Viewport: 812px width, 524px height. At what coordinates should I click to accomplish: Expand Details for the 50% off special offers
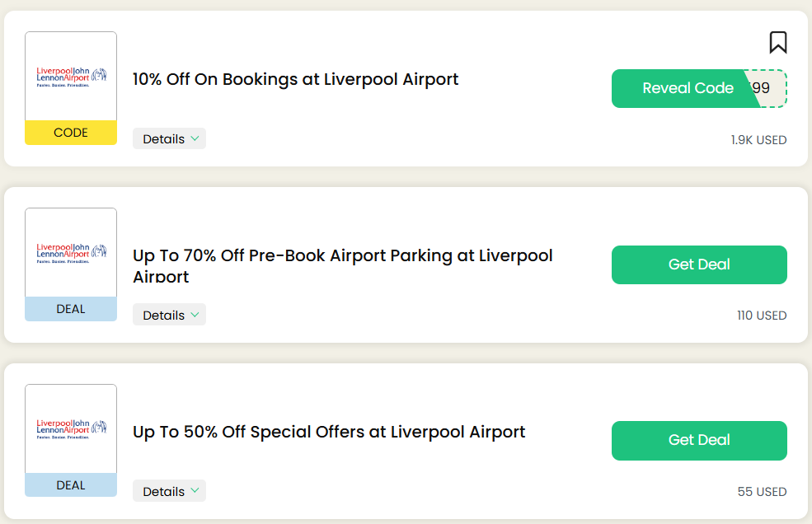(x=169, y=490)
